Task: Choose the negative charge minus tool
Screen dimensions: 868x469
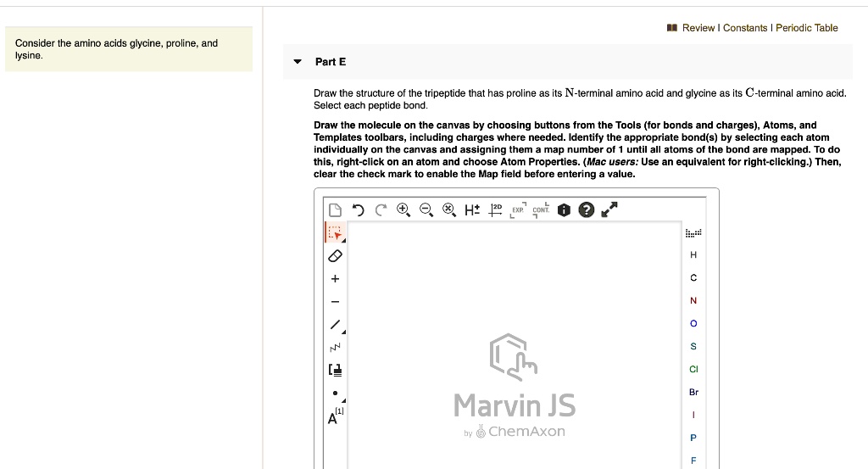Action: tap(335, 301)
